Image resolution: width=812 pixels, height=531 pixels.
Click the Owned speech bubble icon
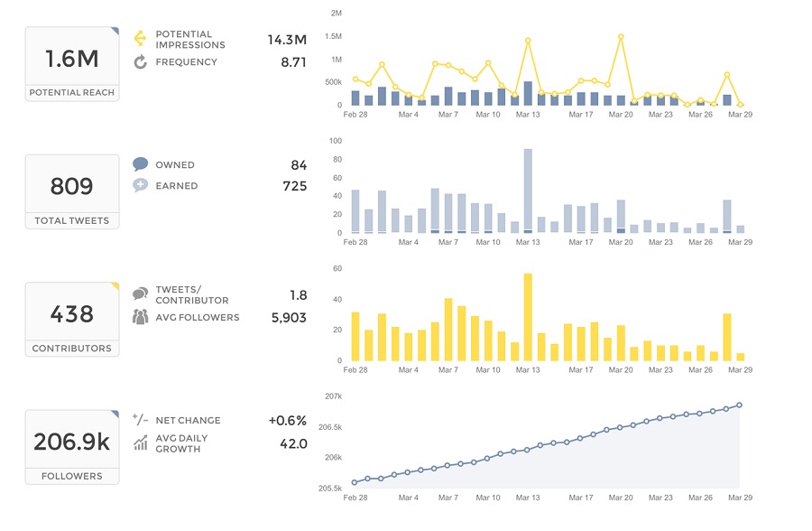coord(141,164)
